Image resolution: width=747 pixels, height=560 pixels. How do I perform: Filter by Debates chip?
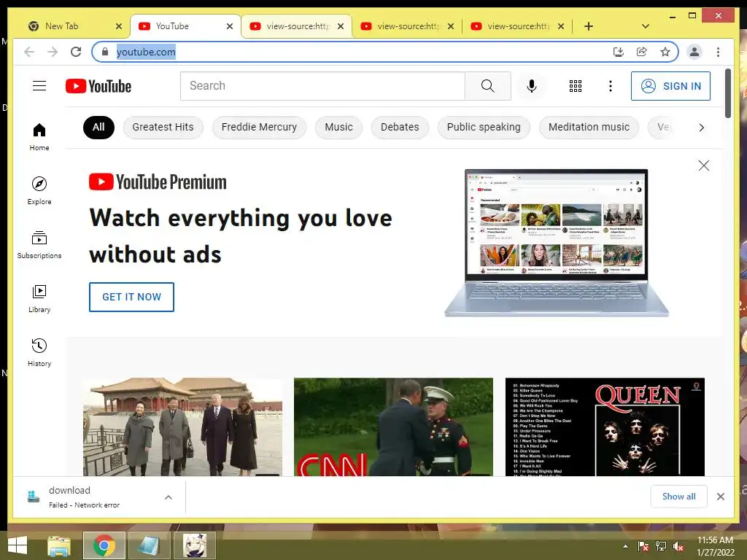(400, 127)
